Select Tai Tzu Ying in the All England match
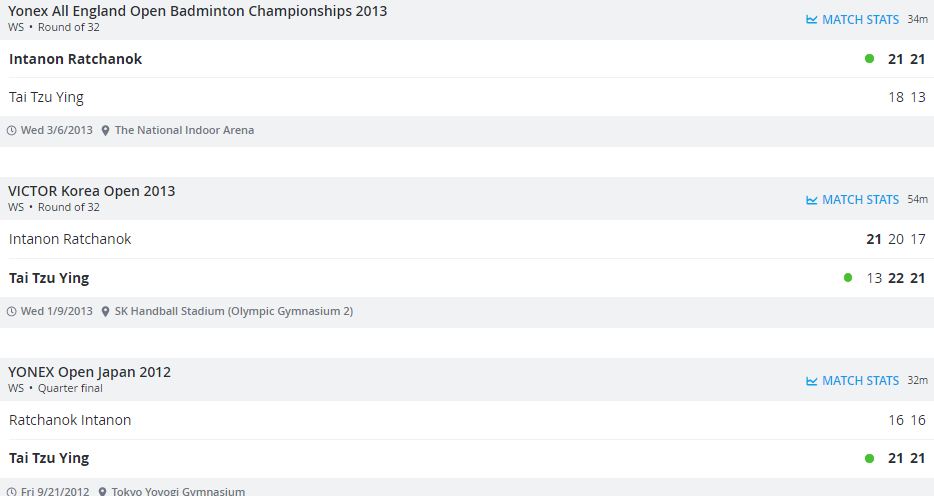 46,97
